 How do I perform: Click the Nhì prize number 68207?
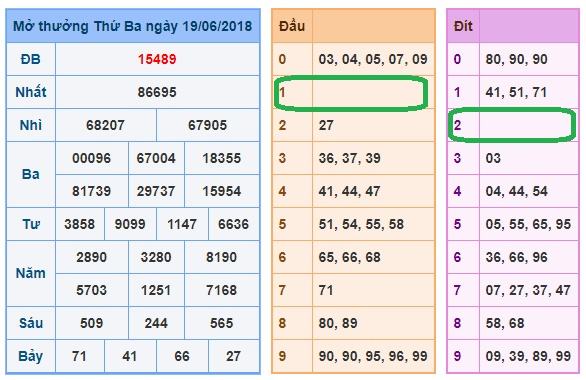105,125
